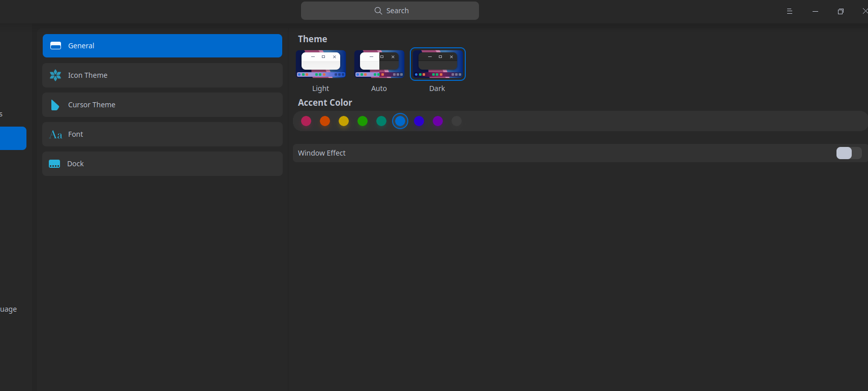
Task: Go to the Font settings page
Action: click(x=162, y=134)
